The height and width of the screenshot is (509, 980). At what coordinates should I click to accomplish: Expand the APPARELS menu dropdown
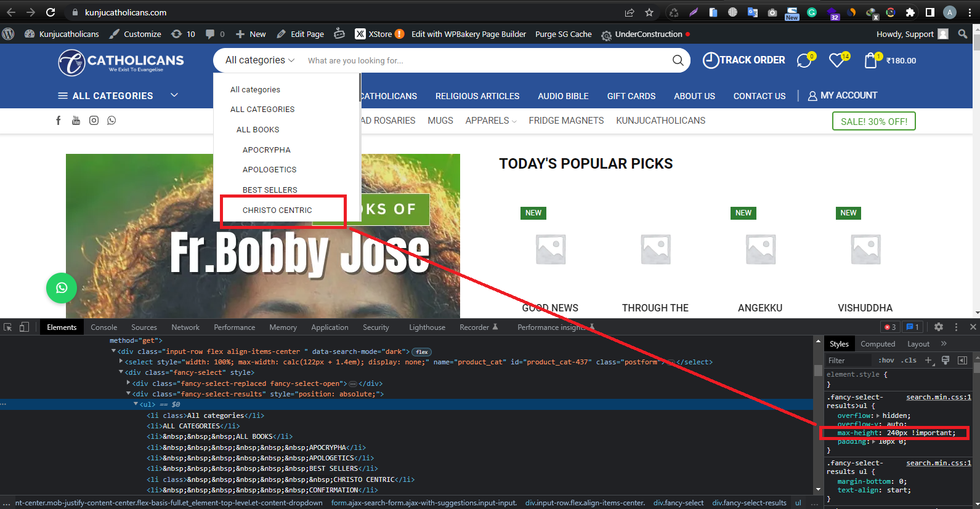(x=491, y=121)
